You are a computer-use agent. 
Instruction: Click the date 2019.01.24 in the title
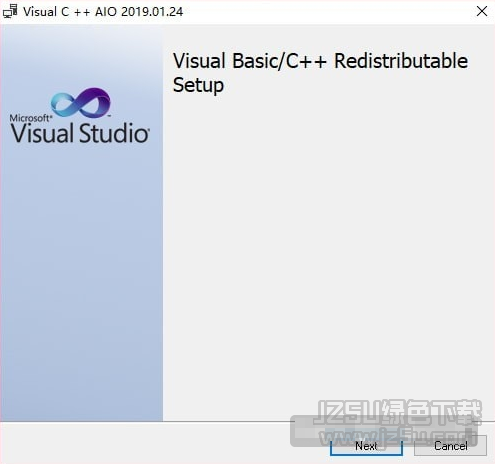point(152,12)
